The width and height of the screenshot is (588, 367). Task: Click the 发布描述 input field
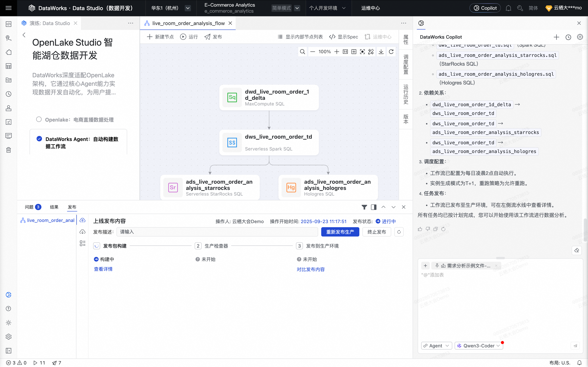[217, 232]
